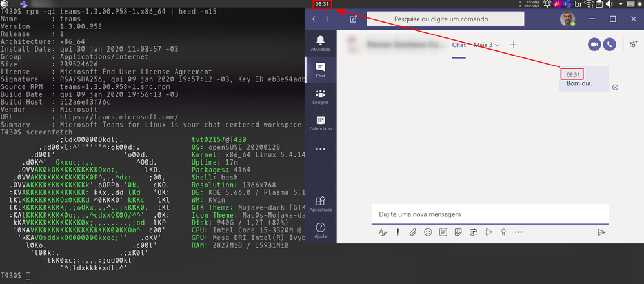
Task: Open the application launcher in top panel
Action: (x=5, y=4)
